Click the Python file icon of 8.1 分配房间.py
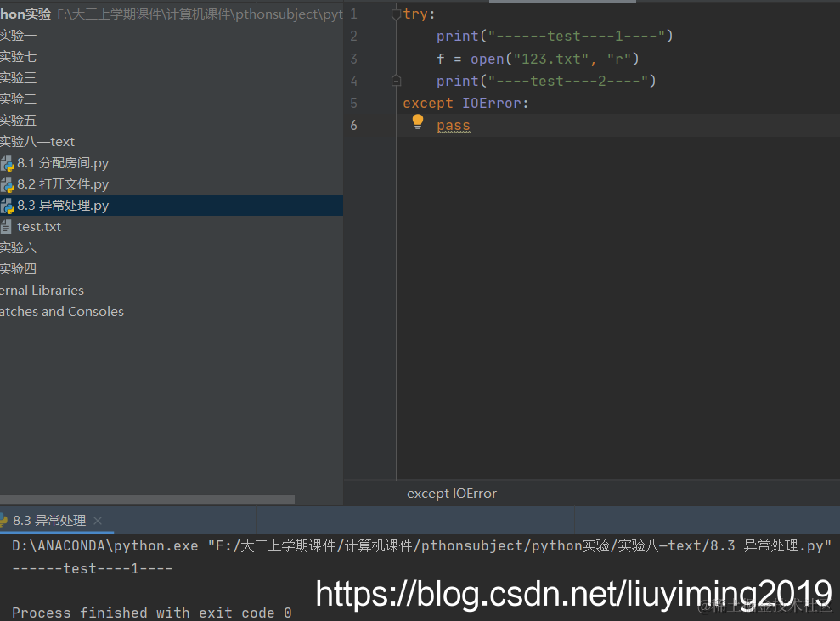This screenshot has height=621, width=840. (x=7, y=163)
